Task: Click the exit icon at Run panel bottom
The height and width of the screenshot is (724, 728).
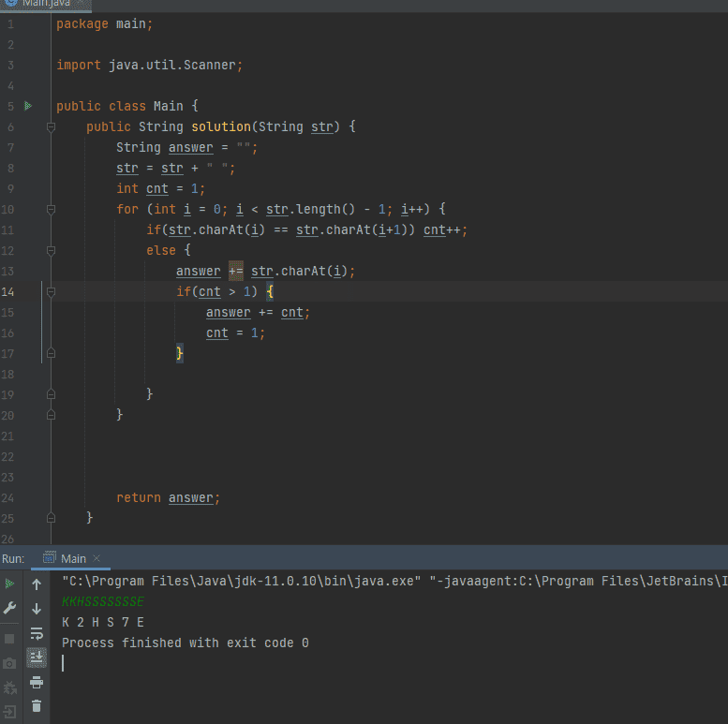Action: [x=10, y=712]
